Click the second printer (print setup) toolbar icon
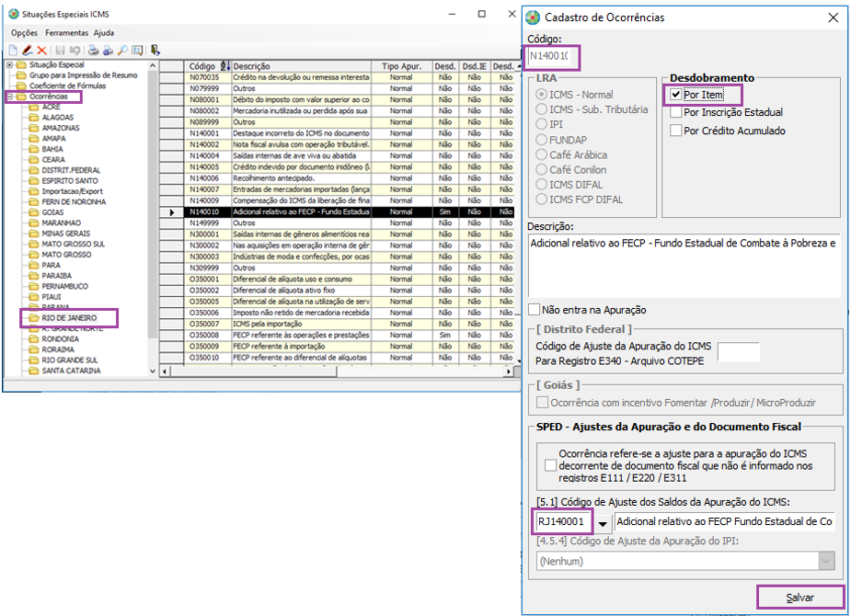This screenshot has height=616, width=851. [x=108, y=51]
